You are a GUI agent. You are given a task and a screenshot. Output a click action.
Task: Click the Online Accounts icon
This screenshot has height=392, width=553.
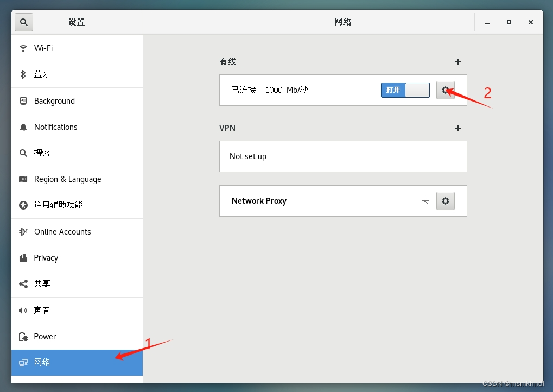[x=23, y=232]
